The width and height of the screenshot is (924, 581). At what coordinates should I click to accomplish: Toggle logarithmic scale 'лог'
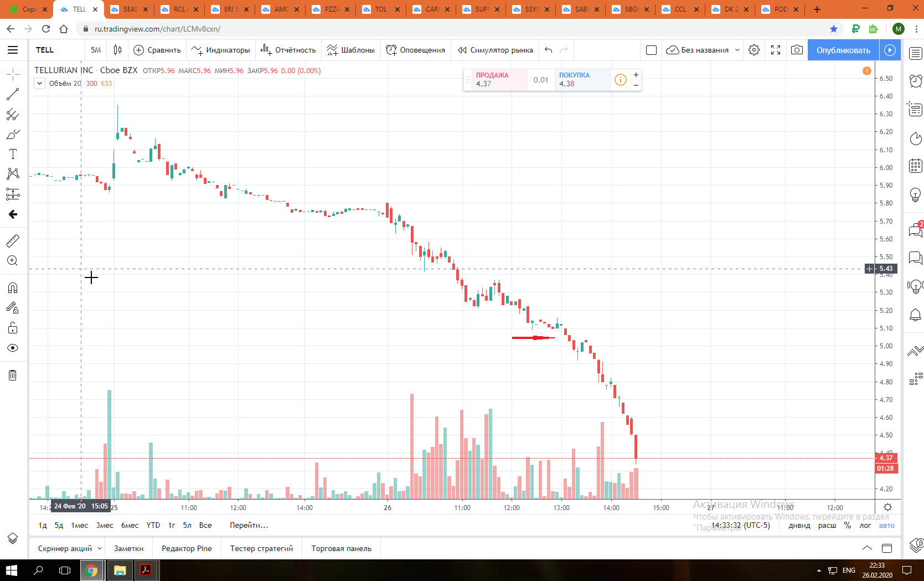(x=865, y=525)
